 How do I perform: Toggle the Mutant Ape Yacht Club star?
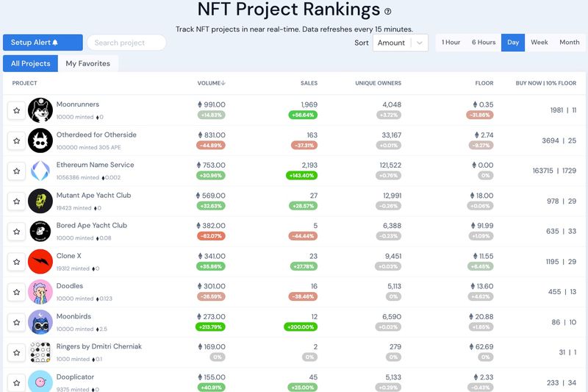16,202
